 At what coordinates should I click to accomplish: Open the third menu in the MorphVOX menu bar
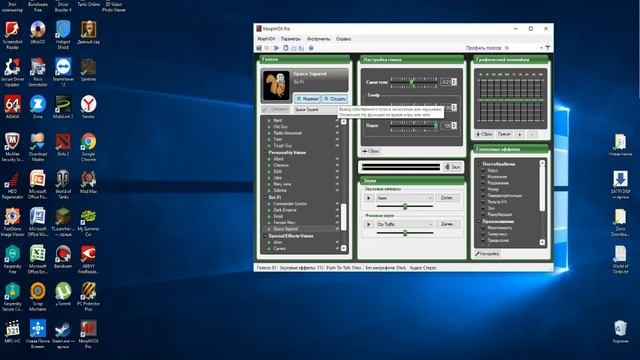pyautogui.click(x=318, y=39)
